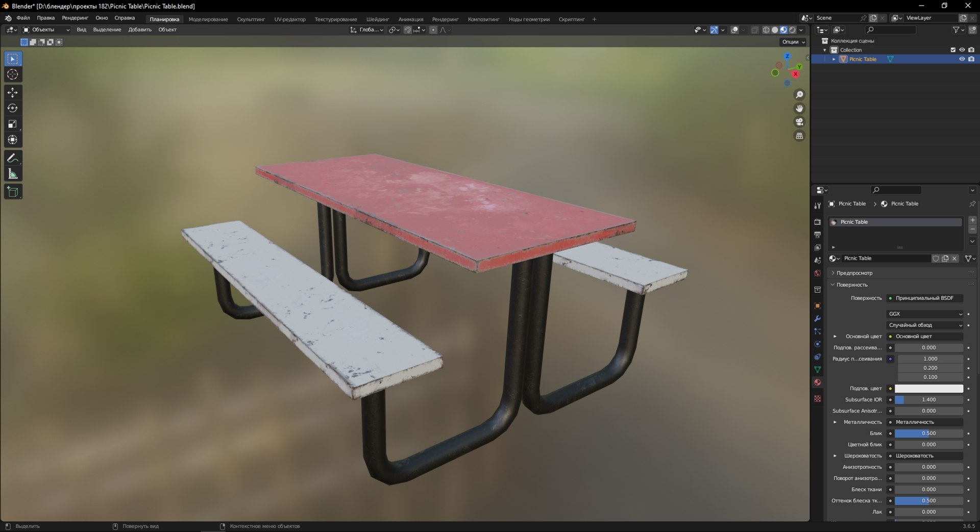Click the Основной цвет linked texture field
The width and height of the screenshot is (980, 532).
coord(925,336)
